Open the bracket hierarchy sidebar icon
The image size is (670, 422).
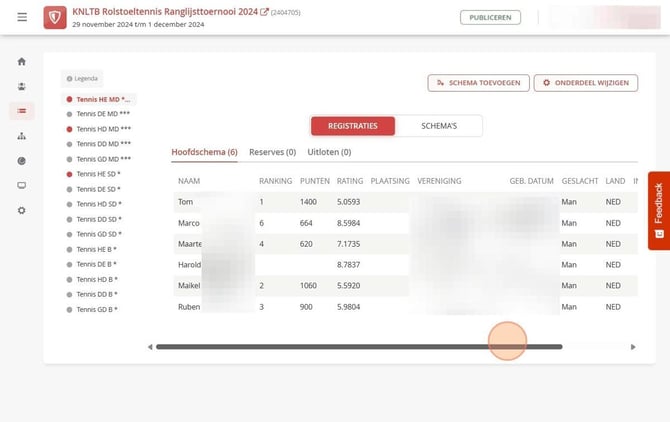point(22,136)
